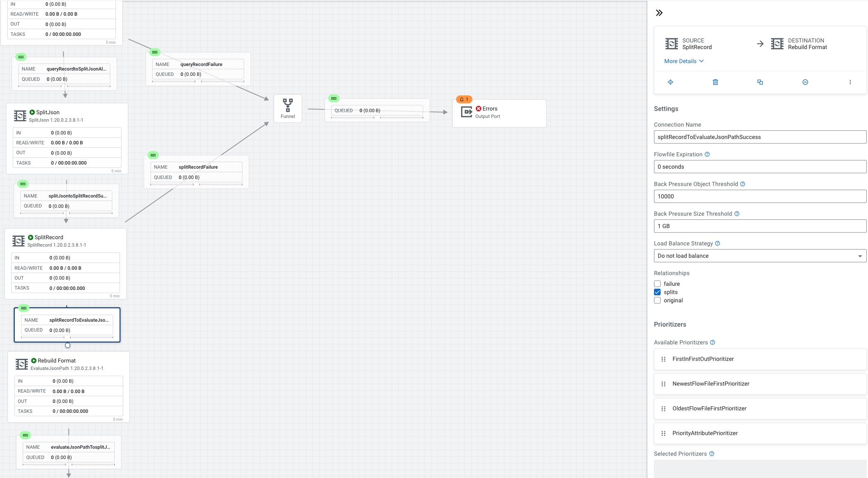Click Flowfile Expiration help icon
868x478 pixels.
click(707, 154)
